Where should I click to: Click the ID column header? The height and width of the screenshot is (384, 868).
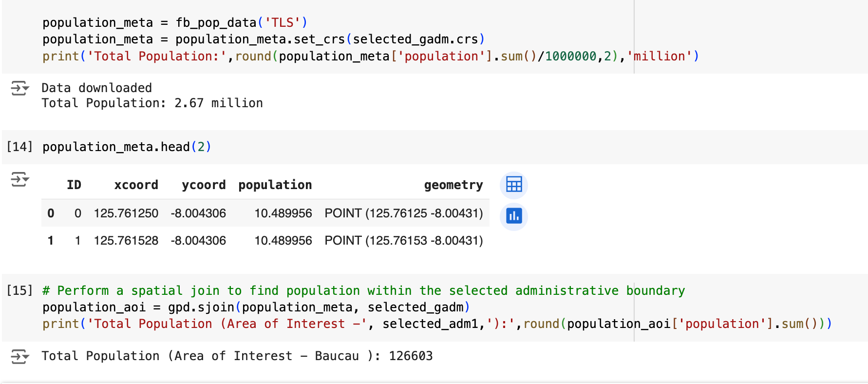74,185
